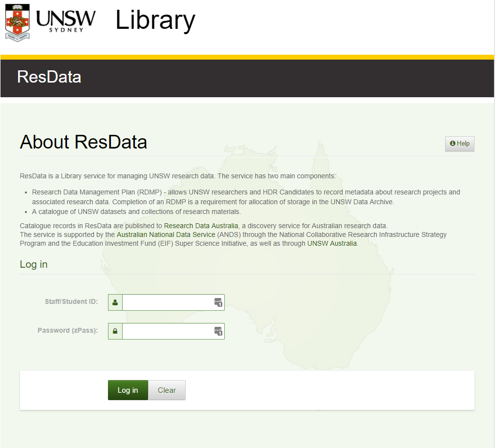Screen dimensions: 495x448
Task: Visit the UNSW Australia link
Action: 332,243
